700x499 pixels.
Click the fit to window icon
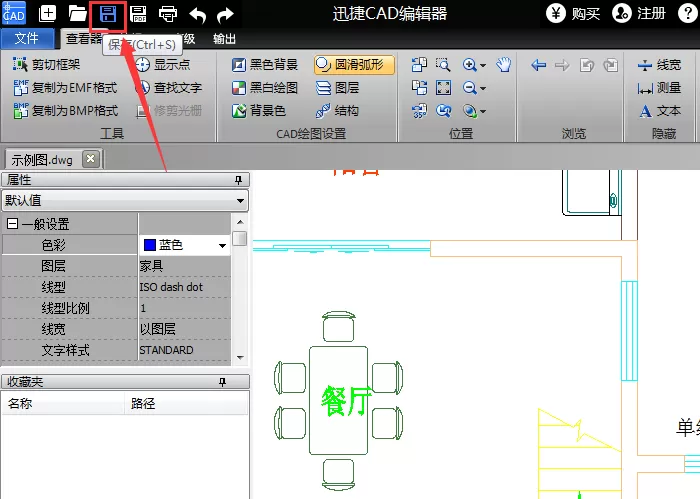click(443, 87)
